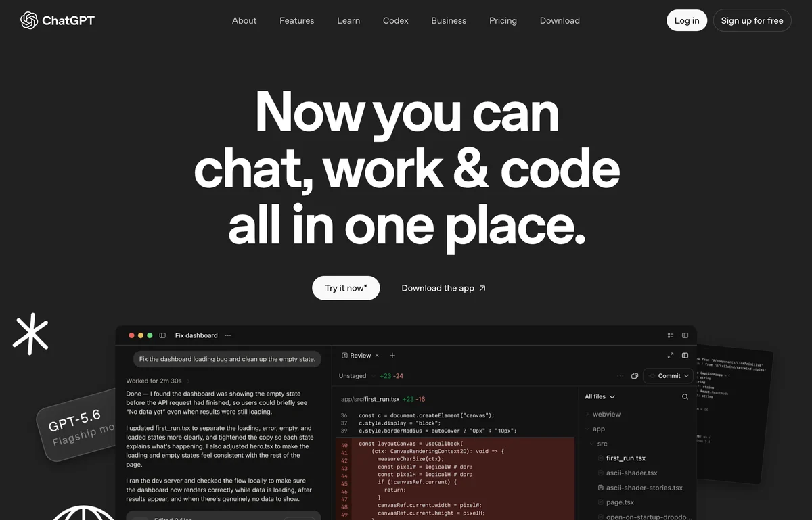812x520 pixels.
Task: Toggle the side panel icon in the Review pane
Action: click(685, 356)
